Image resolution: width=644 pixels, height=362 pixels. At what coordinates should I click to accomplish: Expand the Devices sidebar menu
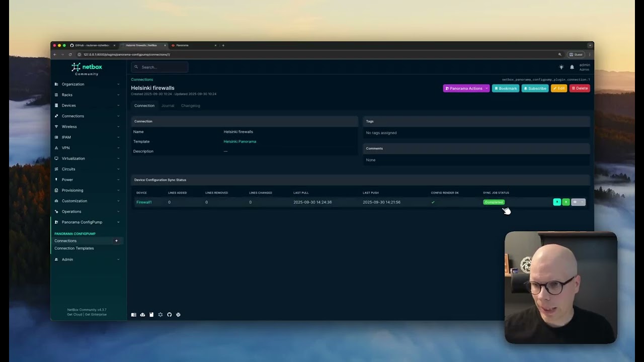click(x=88, y=106)
